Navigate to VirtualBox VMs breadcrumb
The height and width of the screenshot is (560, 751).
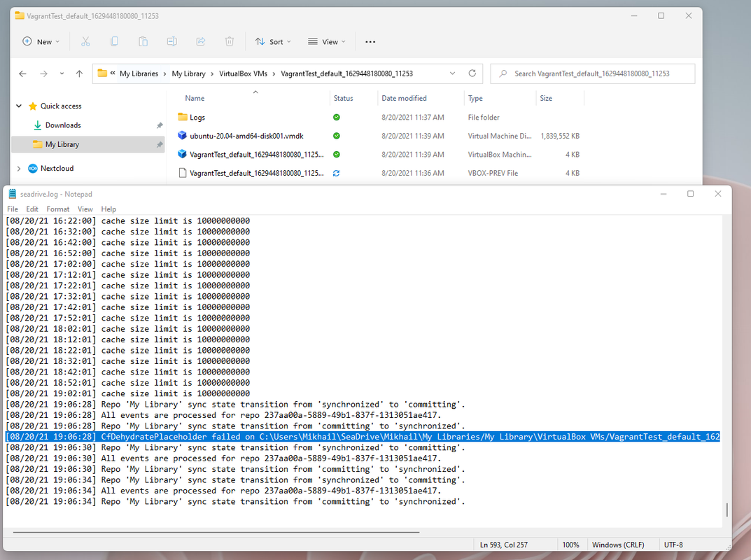click(x=244, y=73)
